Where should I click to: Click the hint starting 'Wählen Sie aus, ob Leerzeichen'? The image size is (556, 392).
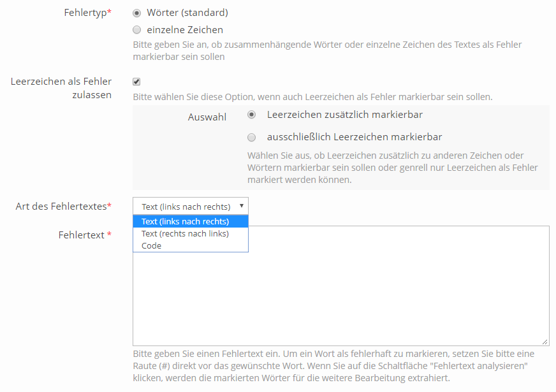click(x=393, y=168)
